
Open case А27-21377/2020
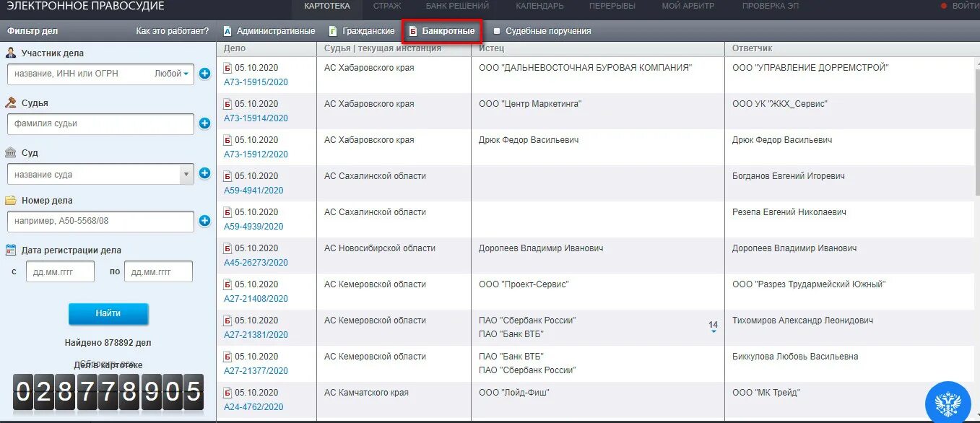256,371
